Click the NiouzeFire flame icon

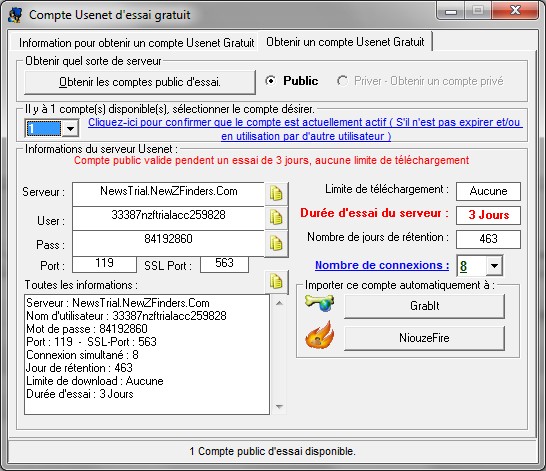[319, 335]
